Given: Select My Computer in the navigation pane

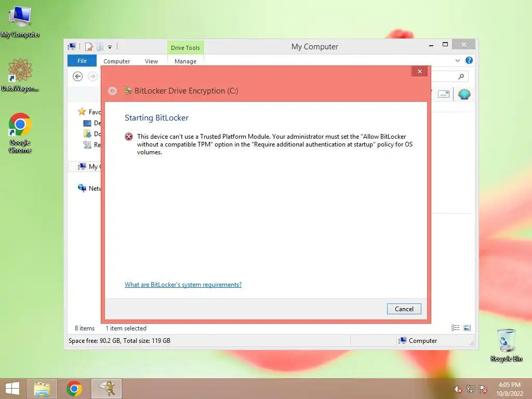Looking at the screenshot, I should (89, 166).
